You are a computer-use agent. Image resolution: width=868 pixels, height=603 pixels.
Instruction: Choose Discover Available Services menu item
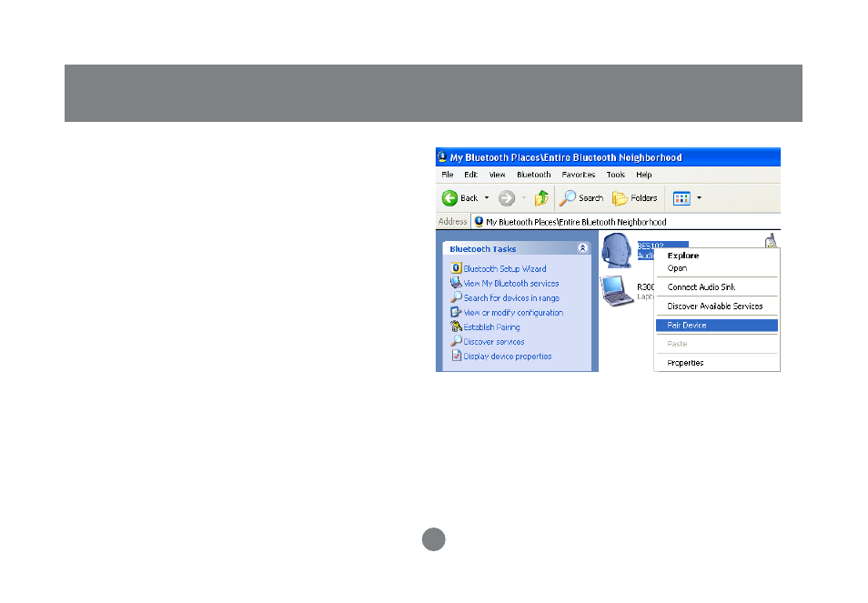point(717,306)
